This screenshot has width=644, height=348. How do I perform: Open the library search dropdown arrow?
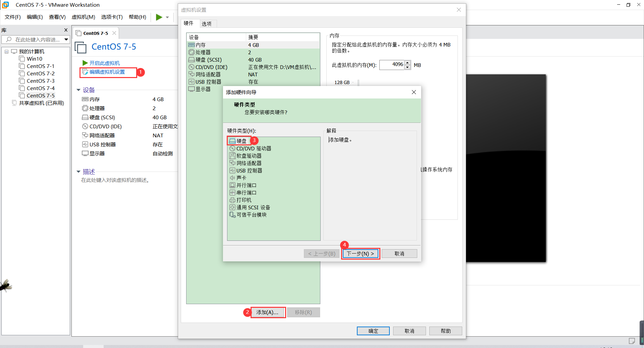point(66,40)
